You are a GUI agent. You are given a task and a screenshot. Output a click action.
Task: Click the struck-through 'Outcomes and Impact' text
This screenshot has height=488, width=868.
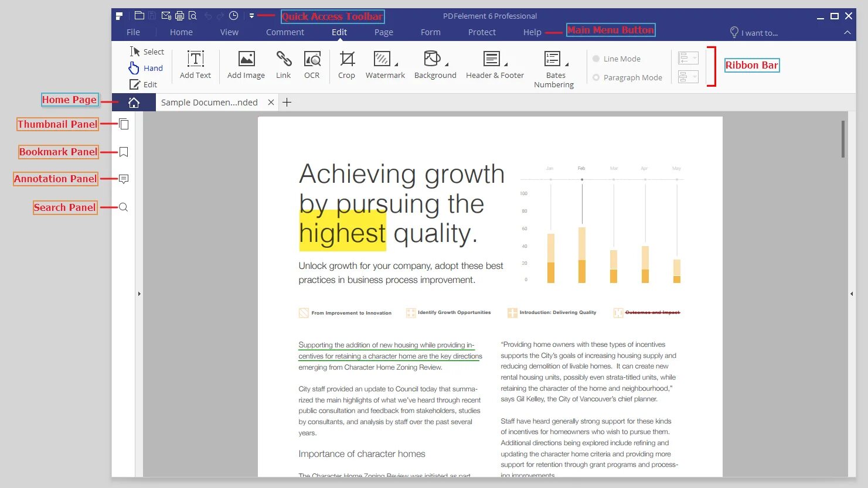point(652,312)
